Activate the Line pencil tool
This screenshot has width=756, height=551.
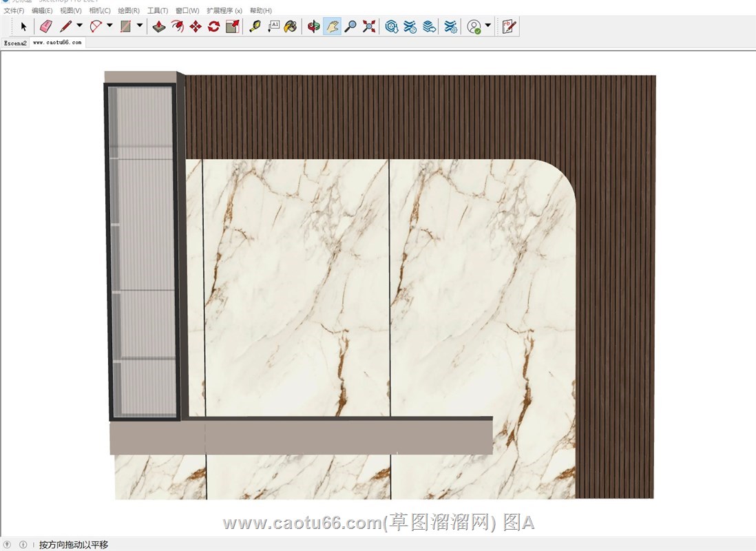(x=66, y=27)
